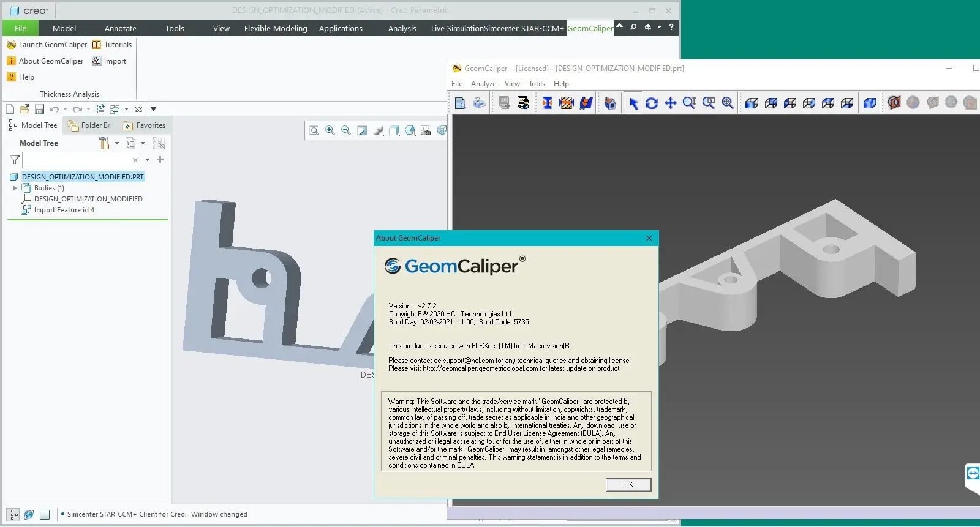Image resolution: width=980 pixels, height=527 pixels.
Task: Open the Windows list dropdown arrow
Action: (x=126, y=109)
